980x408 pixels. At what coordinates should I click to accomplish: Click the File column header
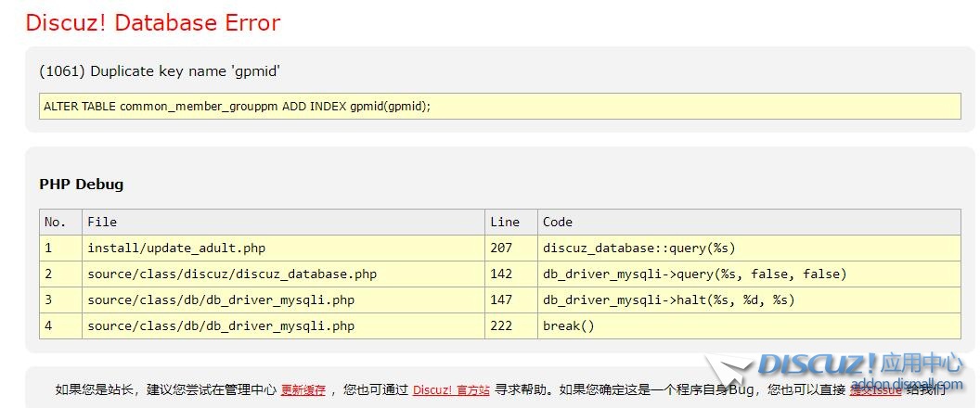tap(102, 223)
